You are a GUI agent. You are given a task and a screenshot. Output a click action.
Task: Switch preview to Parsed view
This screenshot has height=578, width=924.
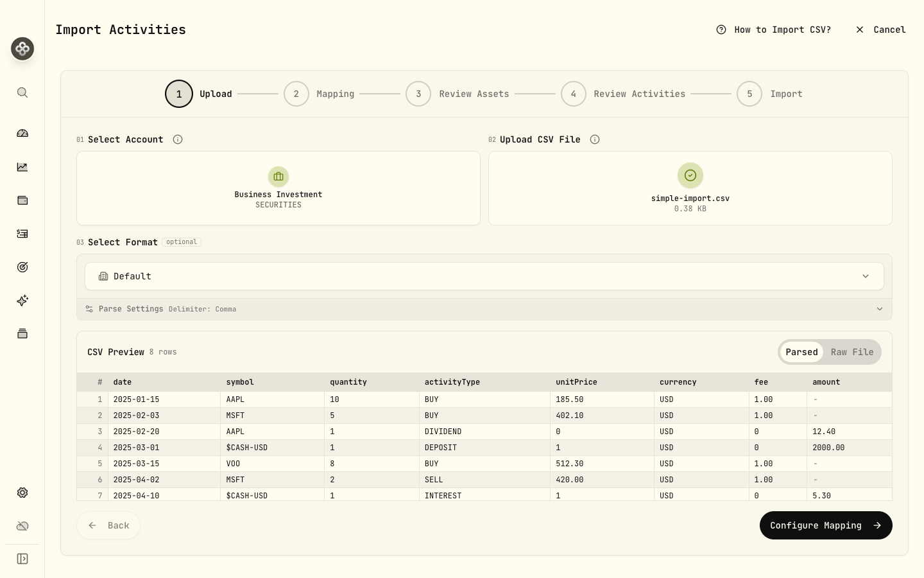pyautogui.click(x=801, y=352)
